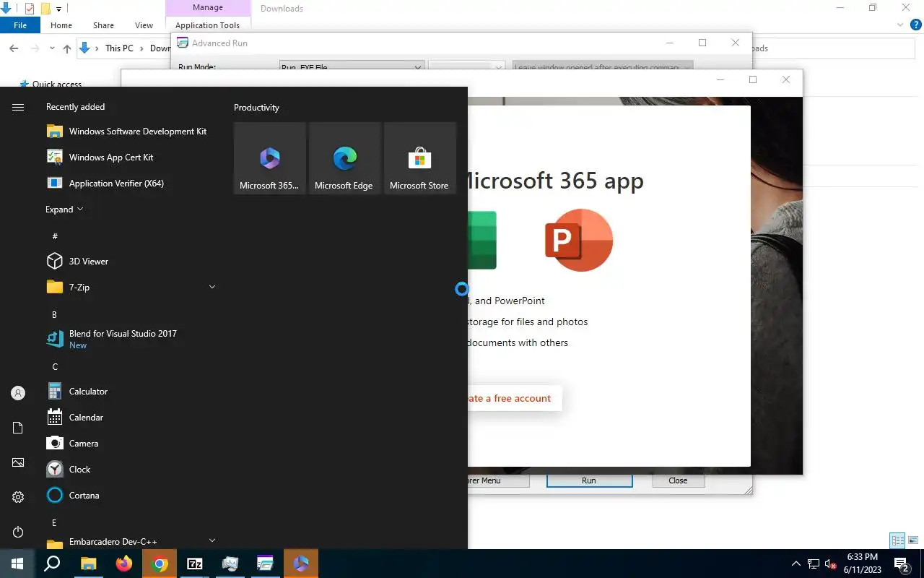Open the Microsoft 365 tile
Viewport: 924px width, 578px height.
point(269,158)
